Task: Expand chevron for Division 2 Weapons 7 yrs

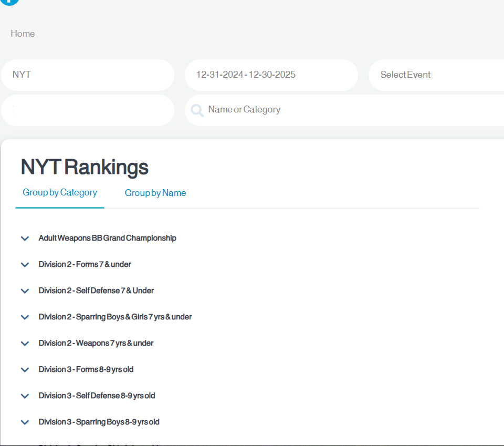Action: (x=25, y=344)
